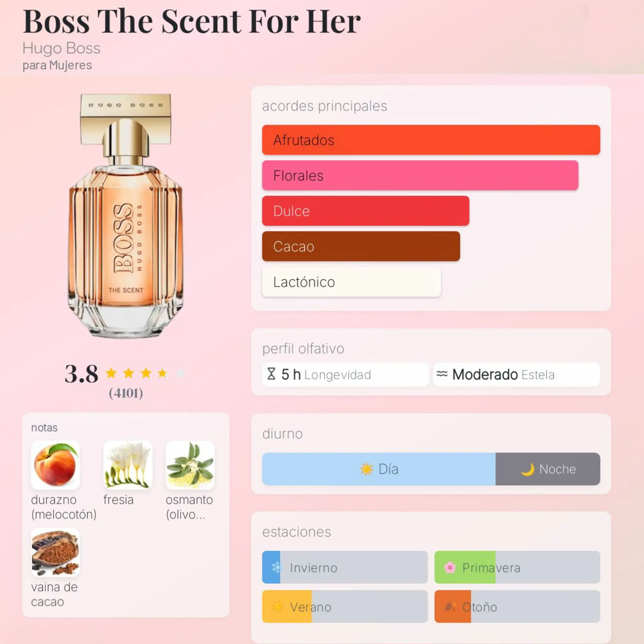644x644 pixels.
Task: Select the Lactónico accord bar
Action: pos(352,282)
